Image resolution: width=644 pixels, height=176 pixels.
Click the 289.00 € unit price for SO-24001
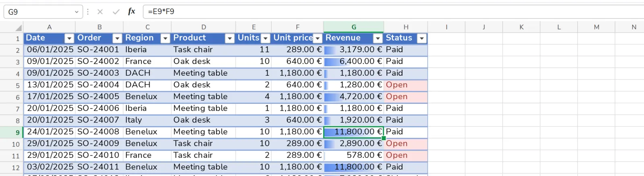[297, 50]
